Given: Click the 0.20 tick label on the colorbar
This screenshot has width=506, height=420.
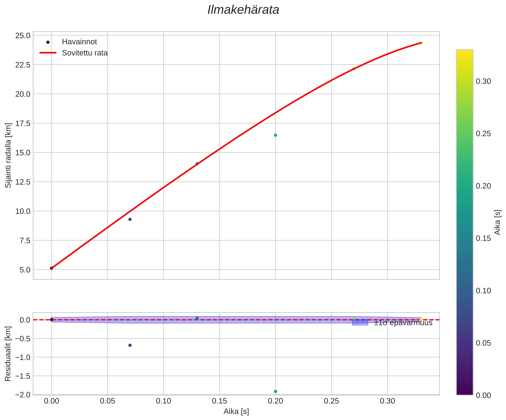Looking at the screenshot, I should coord(483,186).
